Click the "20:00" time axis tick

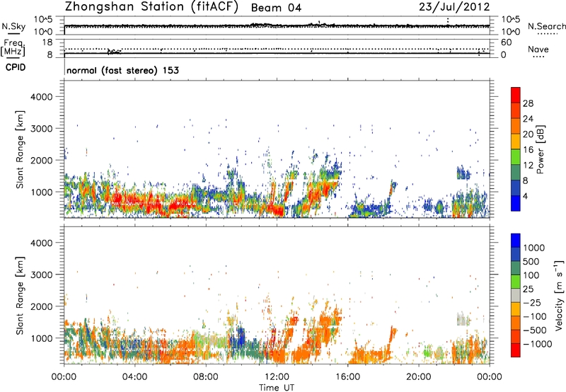[418, 377]
